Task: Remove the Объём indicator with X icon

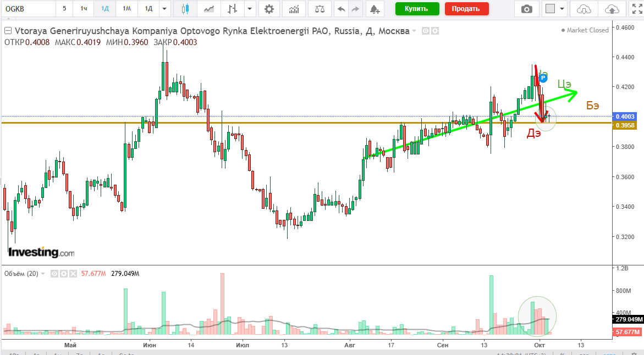Action: (73, 274)
